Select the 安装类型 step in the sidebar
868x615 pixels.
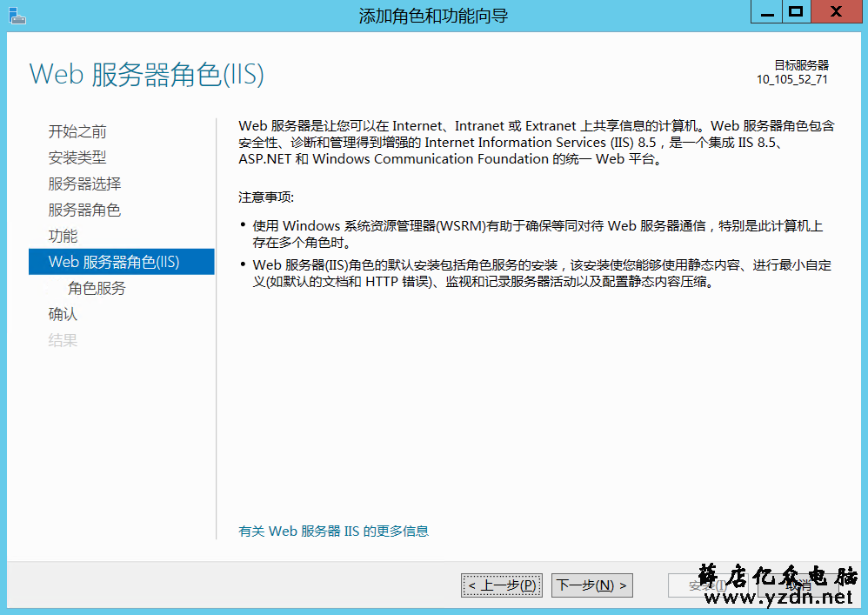click(77, 157)
